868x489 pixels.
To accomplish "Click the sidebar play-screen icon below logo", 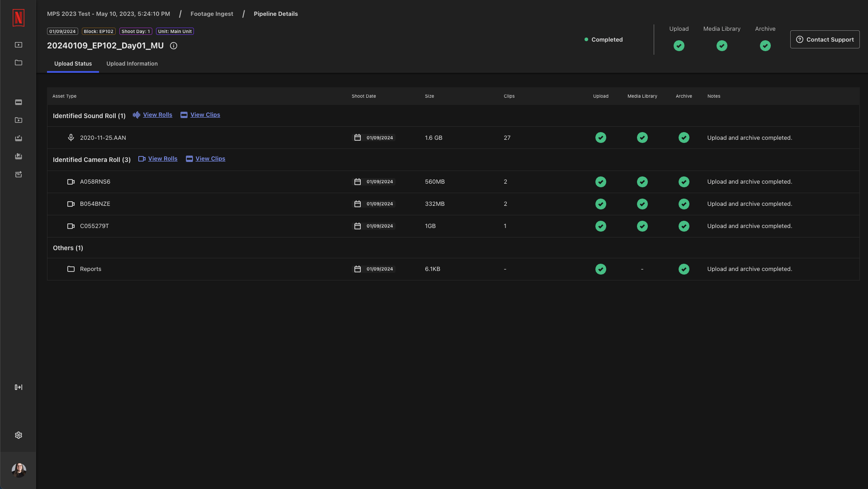I will (19, 45).
